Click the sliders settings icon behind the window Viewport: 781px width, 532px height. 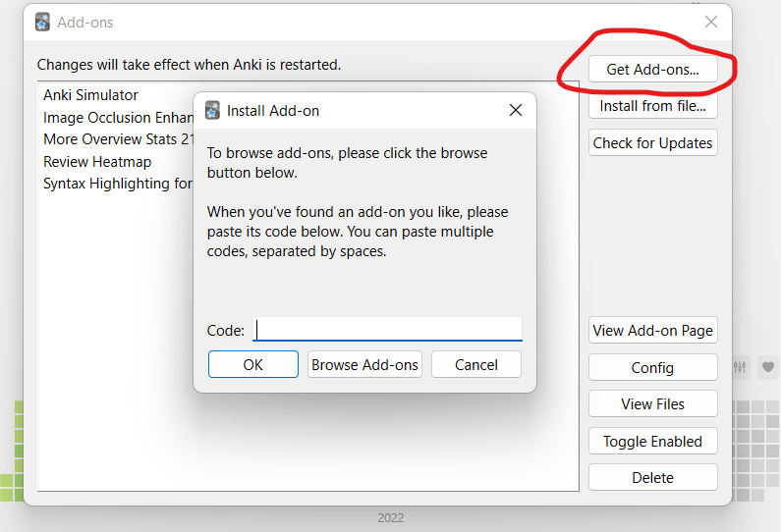click(741, 367)
